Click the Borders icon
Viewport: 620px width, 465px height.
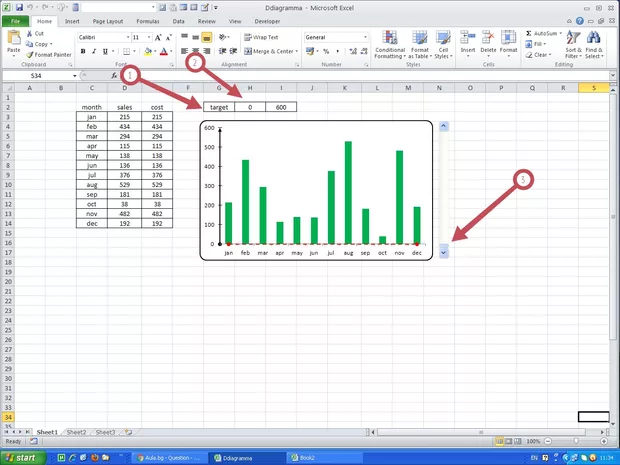127,51
